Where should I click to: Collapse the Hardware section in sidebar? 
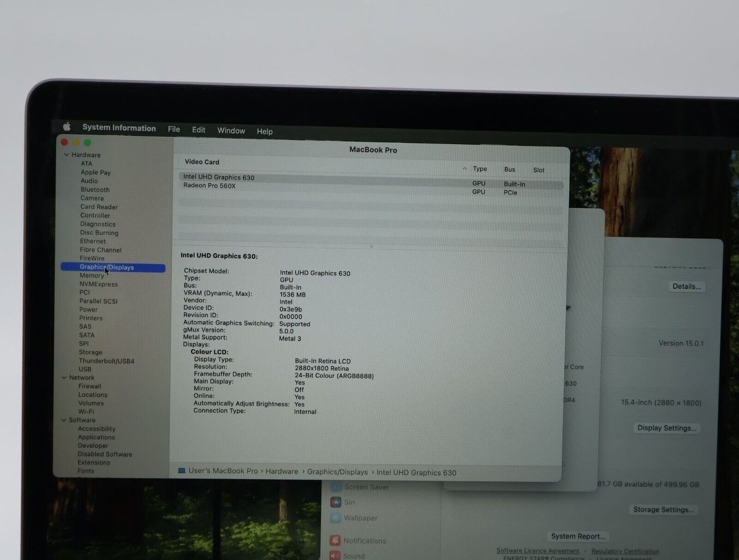click(66, 154)
